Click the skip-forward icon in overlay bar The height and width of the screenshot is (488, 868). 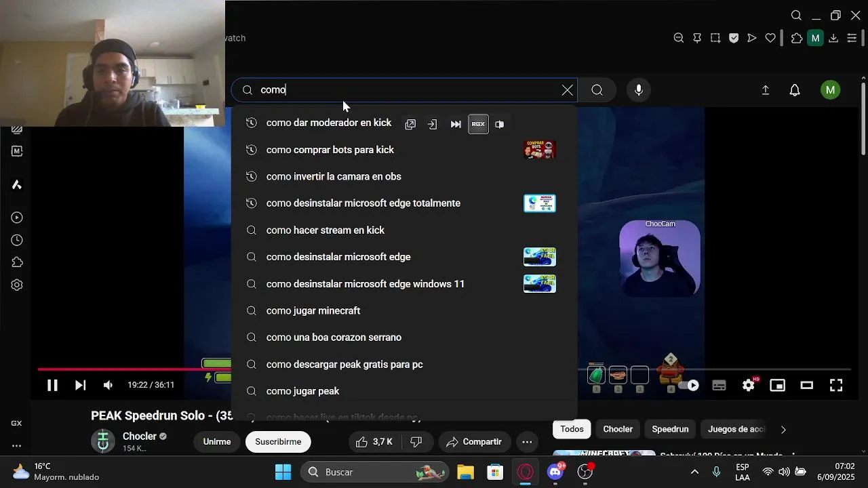point(456,124)
